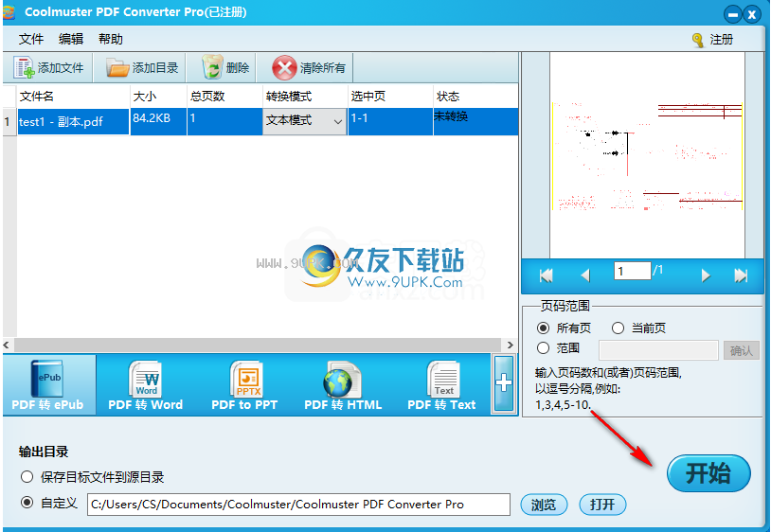Screen dimensions: 771x532
Task: Click the 选中页 column header
Action: 390,97
